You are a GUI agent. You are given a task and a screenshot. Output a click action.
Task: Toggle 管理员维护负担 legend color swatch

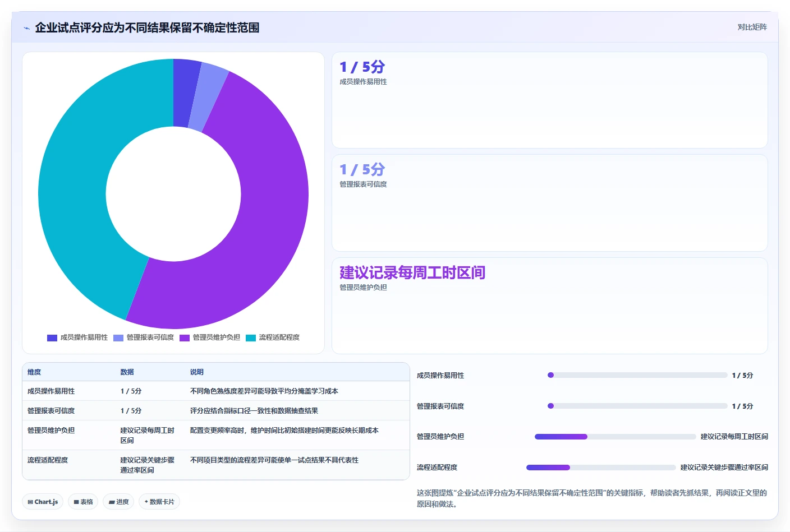point(185,337)
